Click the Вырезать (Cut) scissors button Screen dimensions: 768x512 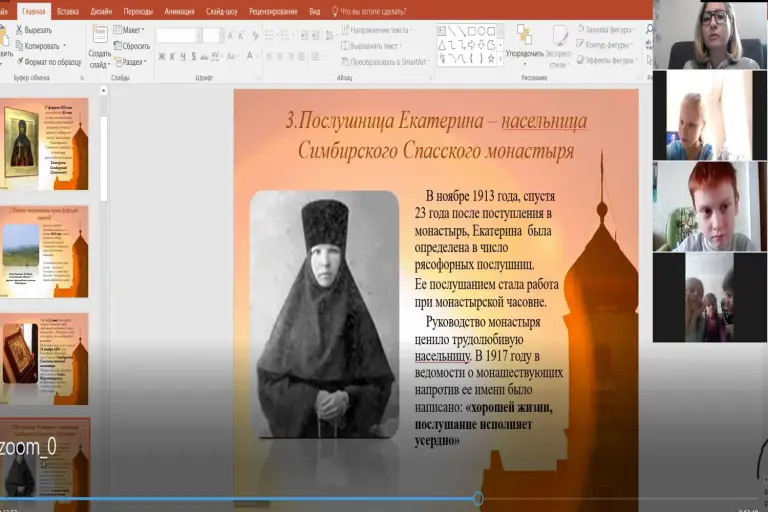tap(34, 30)
